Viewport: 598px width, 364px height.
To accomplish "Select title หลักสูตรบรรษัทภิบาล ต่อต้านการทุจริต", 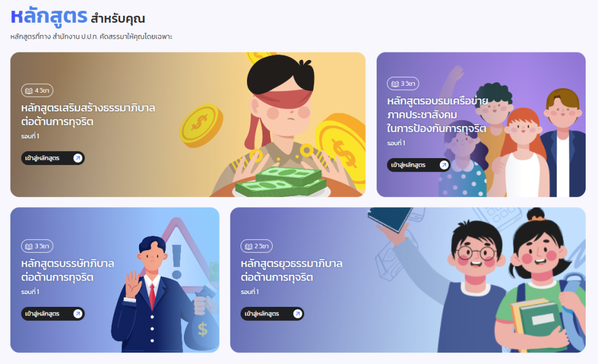I will pos(68,270).
